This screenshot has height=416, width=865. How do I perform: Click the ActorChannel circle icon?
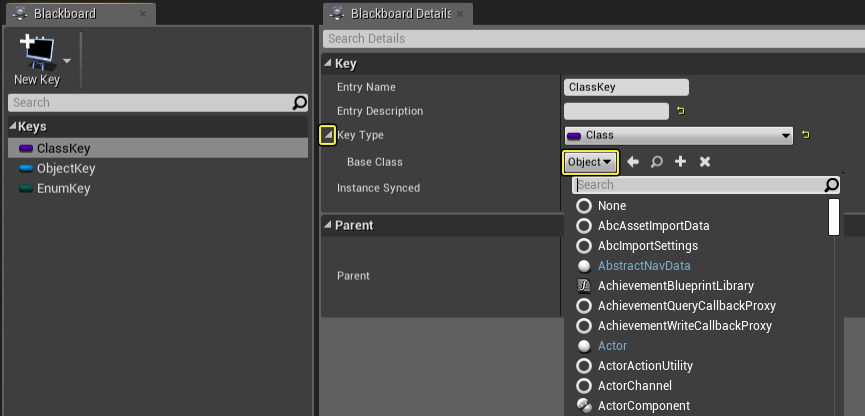[584, 386]
